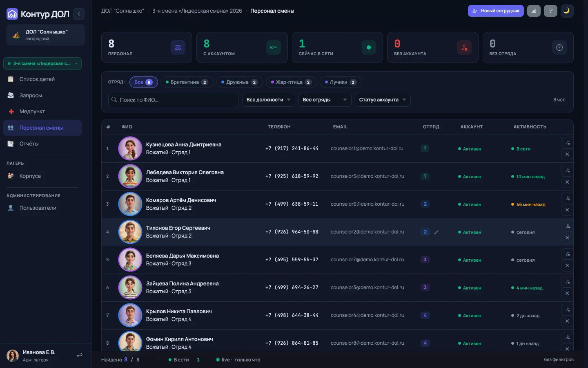
Task: Click the Сейчас в сети green dot icon
Action: 369,47
